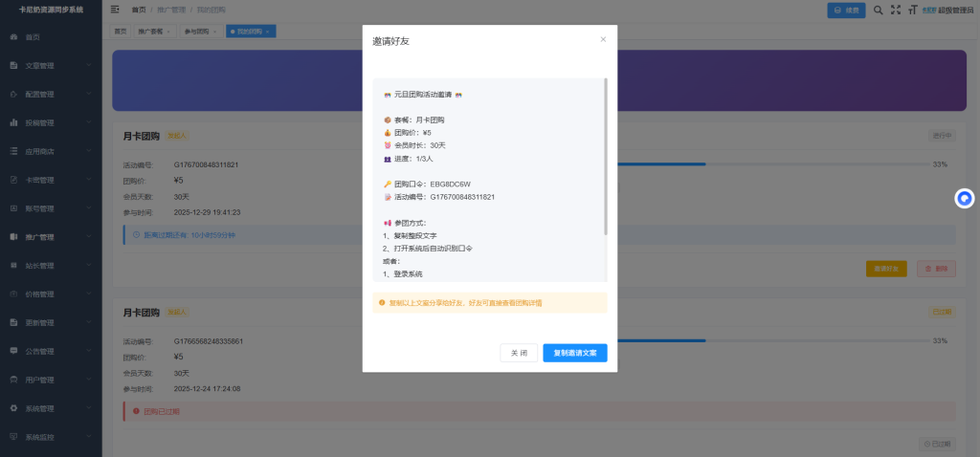Screen dimensions: 980x457
Task: Open 用户管理 in the sidebar menu
Action: 51,381
